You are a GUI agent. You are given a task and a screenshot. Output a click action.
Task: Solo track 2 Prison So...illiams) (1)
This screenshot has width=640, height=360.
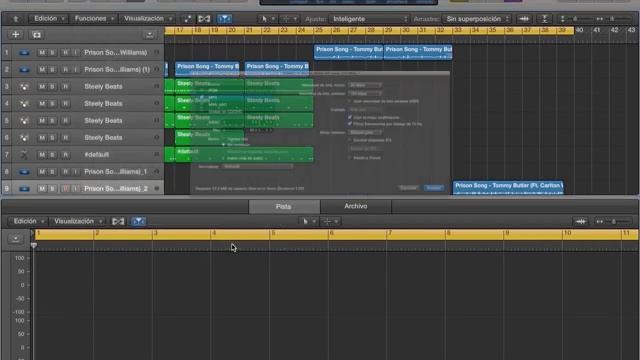pos(52,70)
